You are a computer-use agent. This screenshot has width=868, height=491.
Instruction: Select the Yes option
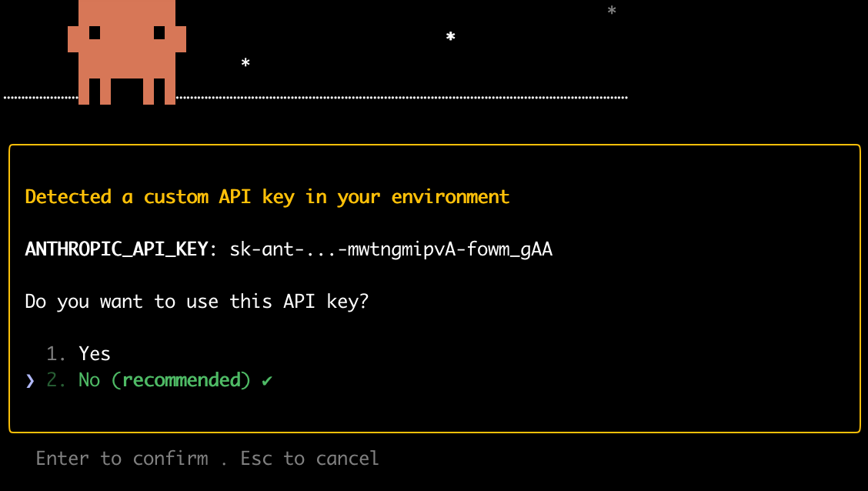tap(95, 354)
